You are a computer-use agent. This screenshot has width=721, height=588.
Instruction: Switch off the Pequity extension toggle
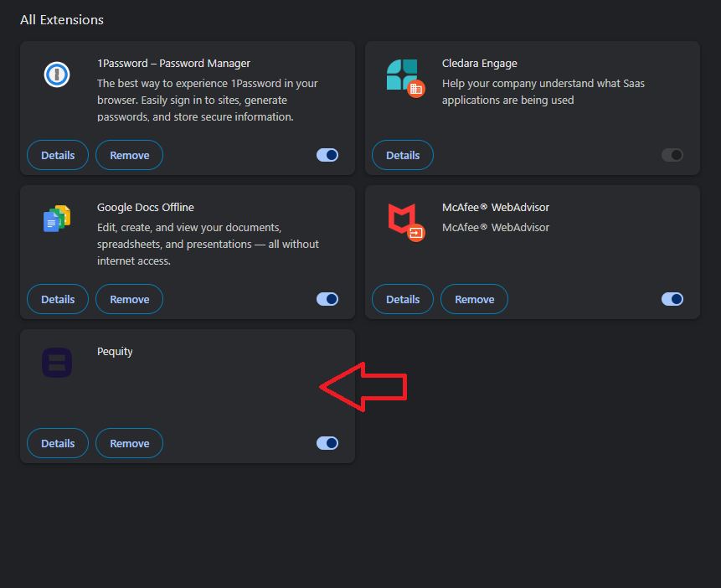(327, 443)
